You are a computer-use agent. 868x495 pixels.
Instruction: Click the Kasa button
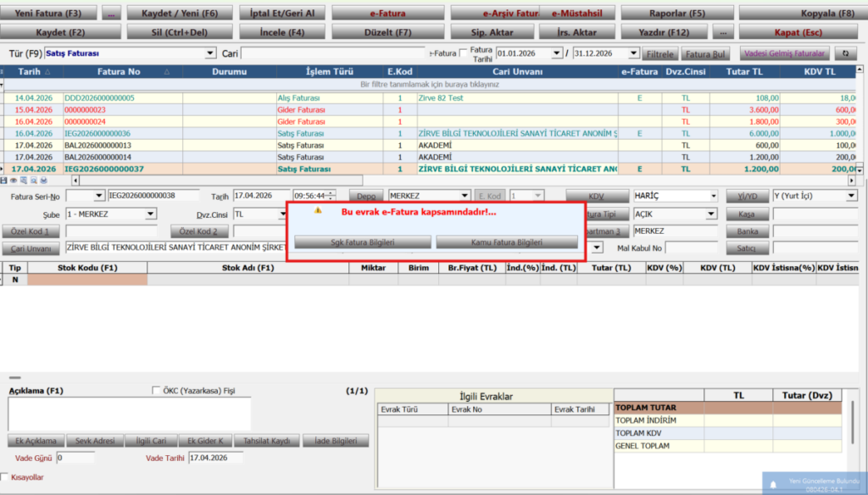point(747,214)
